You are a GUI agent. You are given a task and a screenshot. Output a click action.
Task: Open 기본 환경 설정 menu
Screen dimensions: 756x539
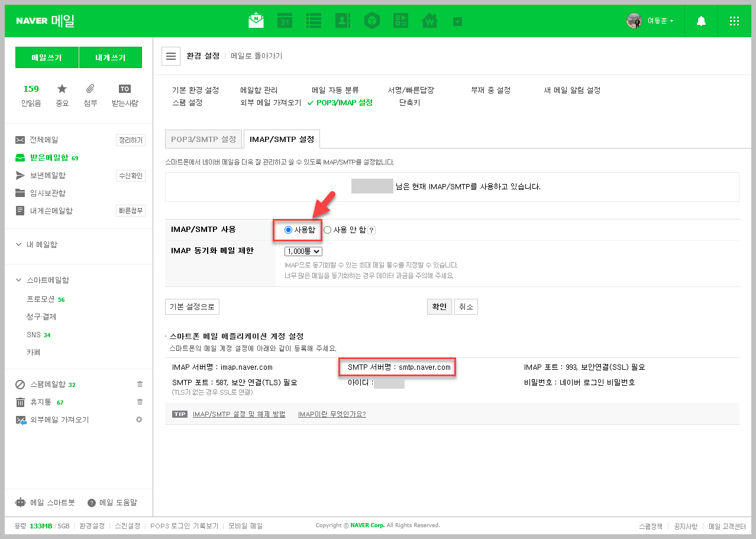point(195,90)
